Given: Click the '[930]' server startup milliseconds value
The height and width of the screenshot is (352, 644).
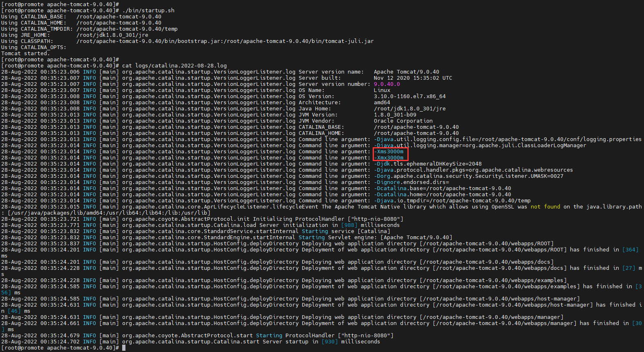Looking at the screenshot, I should 330,341.
